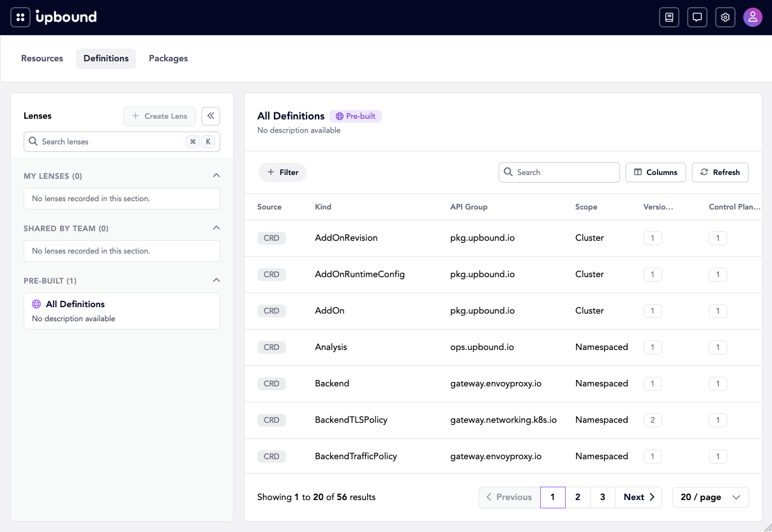Open the feedback chat icon
Viewport: 772px width, 532px height.
(x=697, y=17)
